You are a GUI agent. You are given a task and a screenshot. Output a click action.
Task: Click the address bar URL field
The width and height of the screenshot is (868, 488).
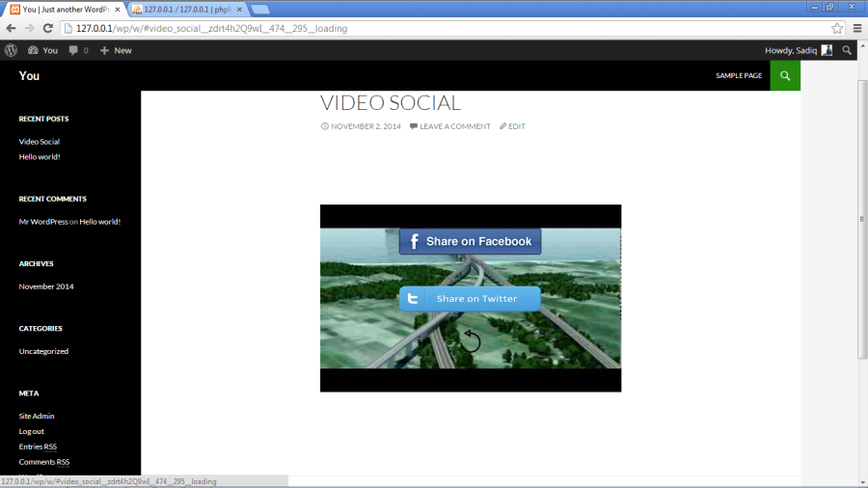445,28
